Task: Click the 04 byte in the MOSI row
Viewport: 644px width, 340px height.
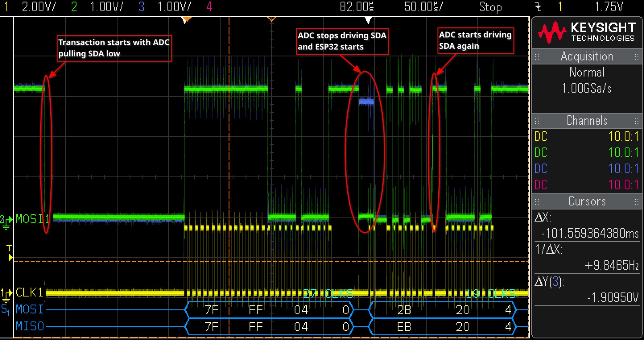Action: [x=301, y=310]
